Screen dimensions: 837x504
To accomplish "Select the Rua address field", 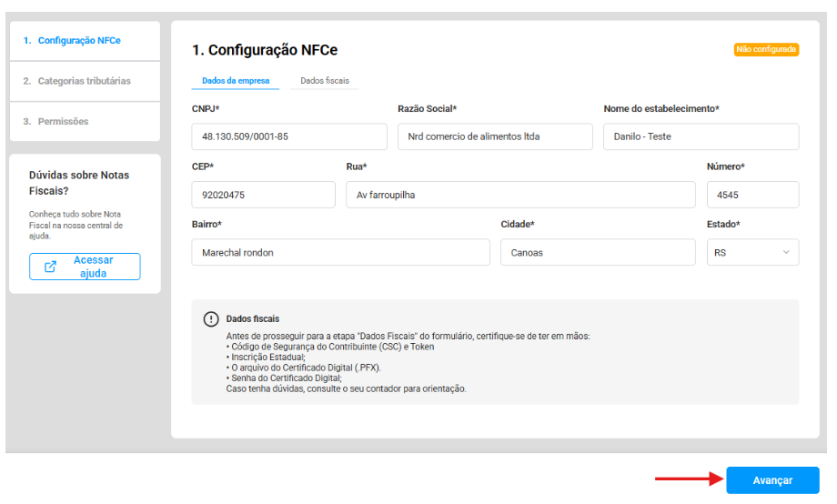I will 520,195.
